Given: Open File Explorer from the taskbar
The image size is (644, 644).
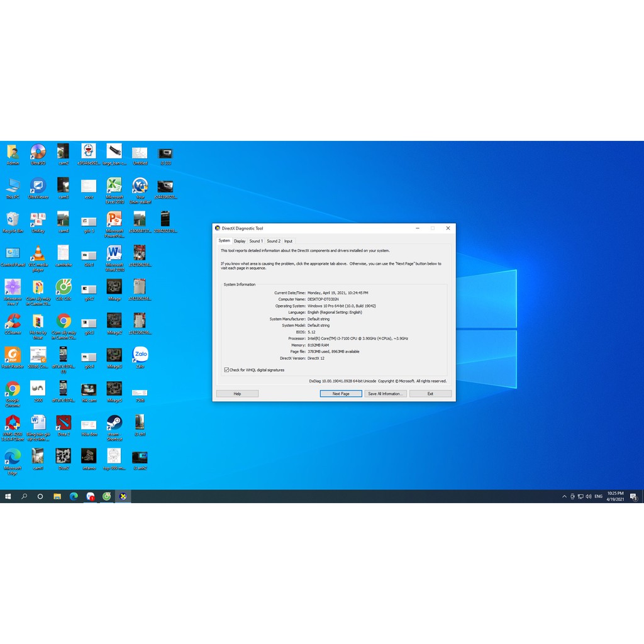Looking at the screenshot, I should [57, 496].
